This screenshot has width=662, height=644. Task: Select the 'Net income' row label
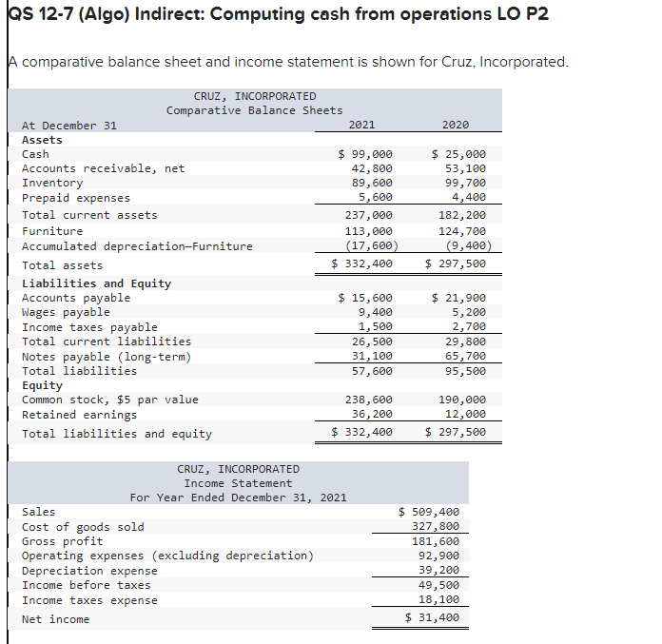point(56,619)
